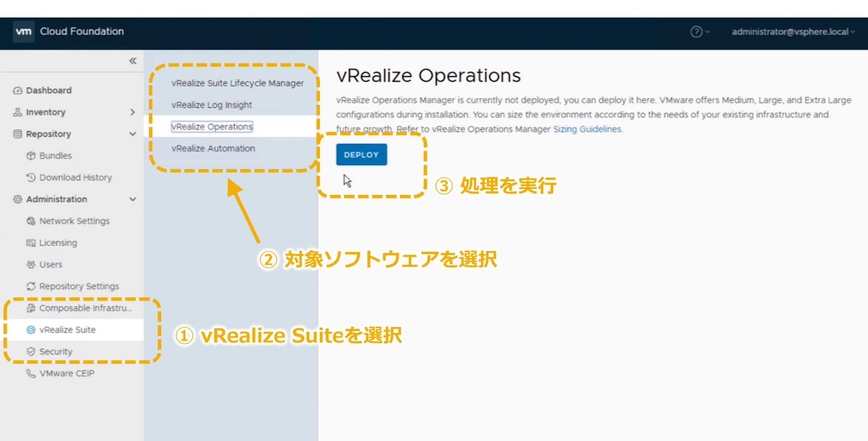Click the vRealize Suite gear icon
Viewport: 868px width, 441px height.
click(31, 330)
